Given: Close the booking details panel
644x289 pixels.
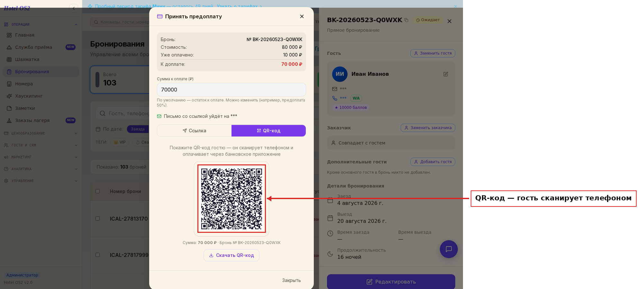Looking at the screenshot, I should coord(449,21).
